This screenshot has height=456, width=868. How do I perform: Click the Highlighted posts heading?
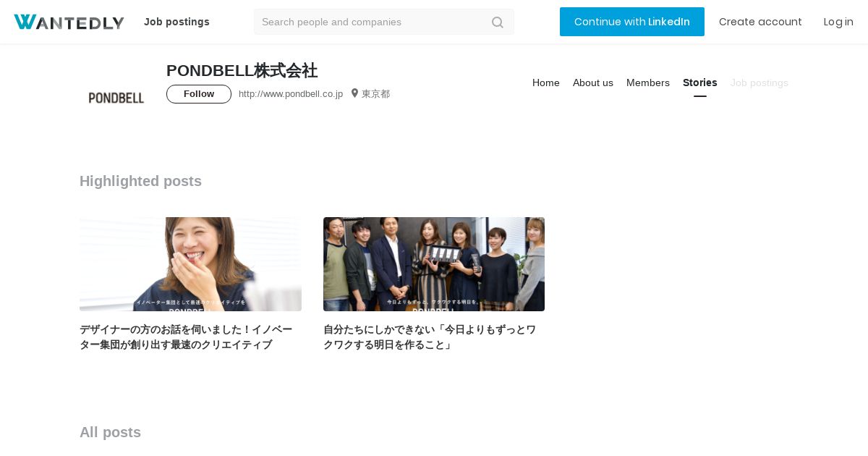[140, 181]
